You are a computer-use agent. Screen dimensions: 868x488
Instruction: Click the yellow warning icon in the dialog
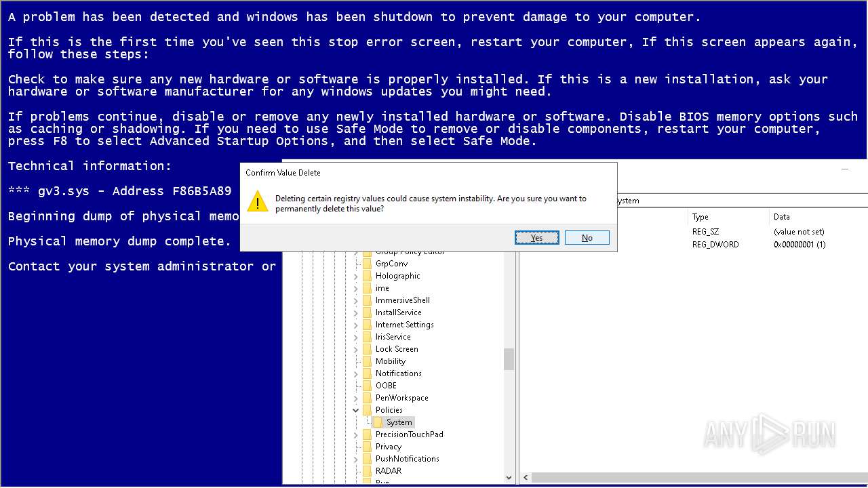258,201
